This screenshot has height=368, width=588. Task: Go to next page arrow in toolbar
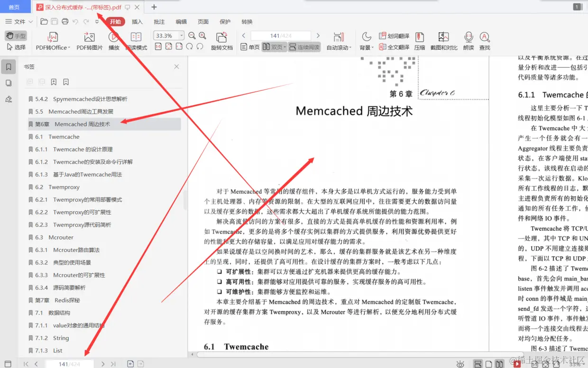318,36
